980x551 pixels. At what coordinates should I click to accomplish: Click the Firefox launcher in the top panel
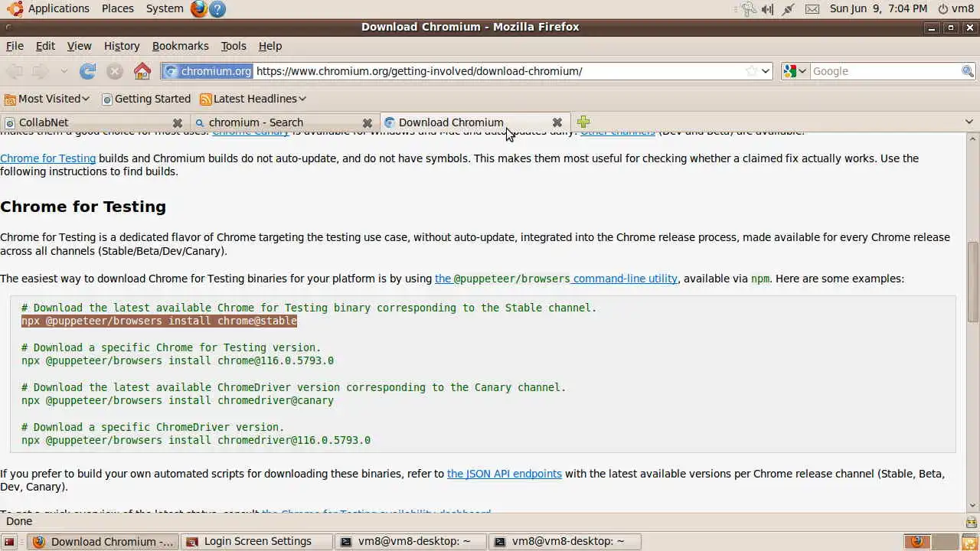click(x=199, y=8)
